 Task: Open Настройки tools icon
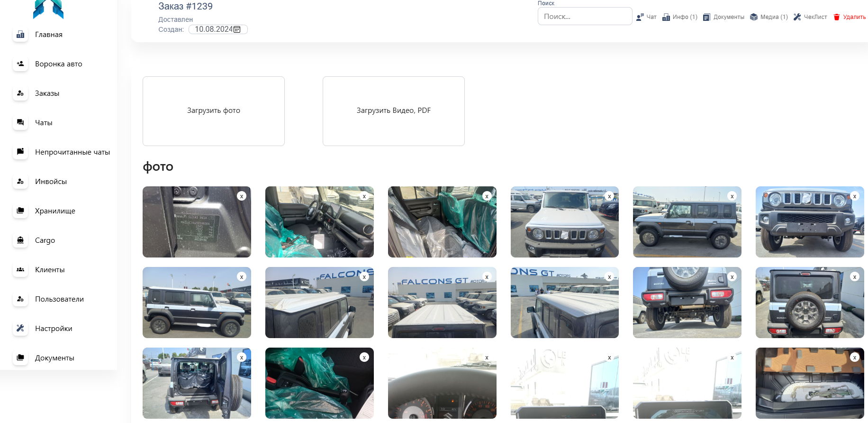tap(20, 329)
